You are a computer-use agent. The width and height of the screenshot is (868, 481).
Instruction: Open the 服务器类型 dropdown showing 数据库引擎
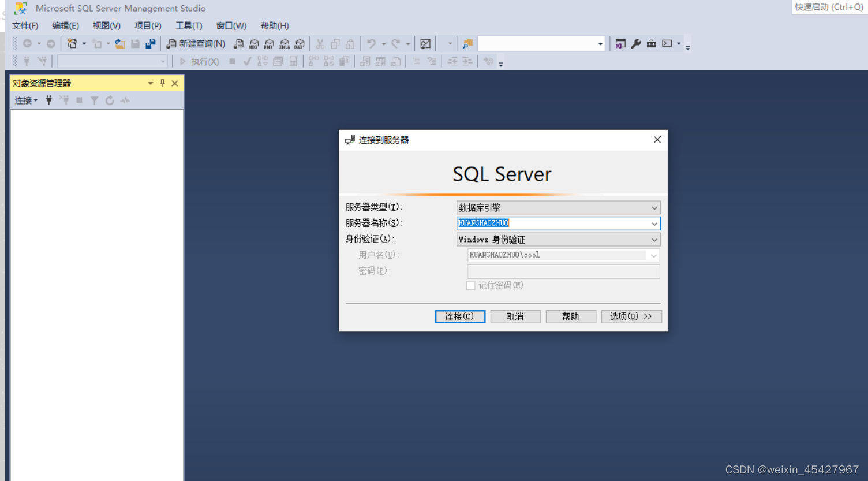pos(558,207)
